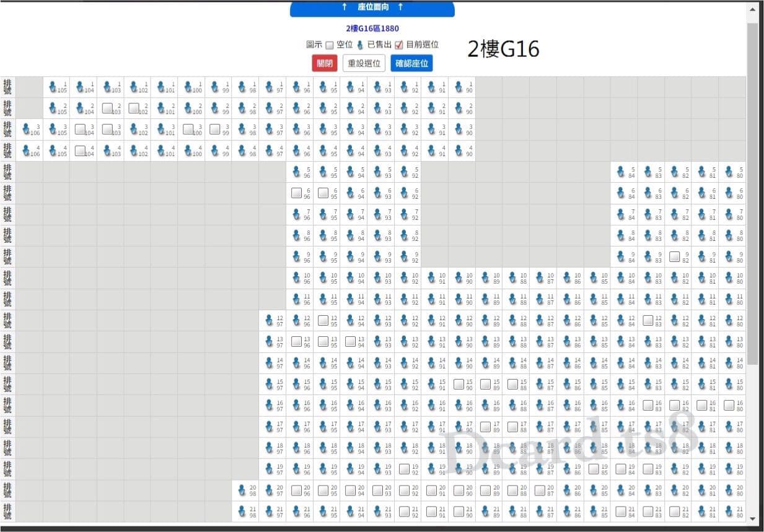Screen dimensions: 764x532
Task: Click sold seat row 3 number 106
Action: point(26,129)
